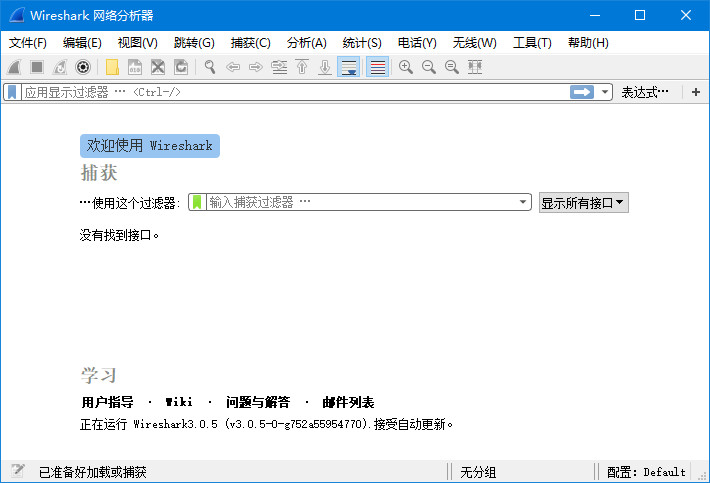Toggle auto-scroll during live capture
This screenshot has height=483, width=710.
pyautogui.click(x=349, y=67)
